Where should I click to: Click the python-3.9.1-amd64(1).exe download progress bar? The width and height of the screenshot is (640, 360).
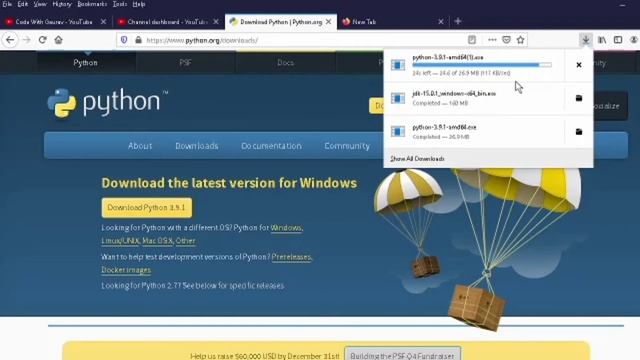pyautogui.click(x=482, y=64)
